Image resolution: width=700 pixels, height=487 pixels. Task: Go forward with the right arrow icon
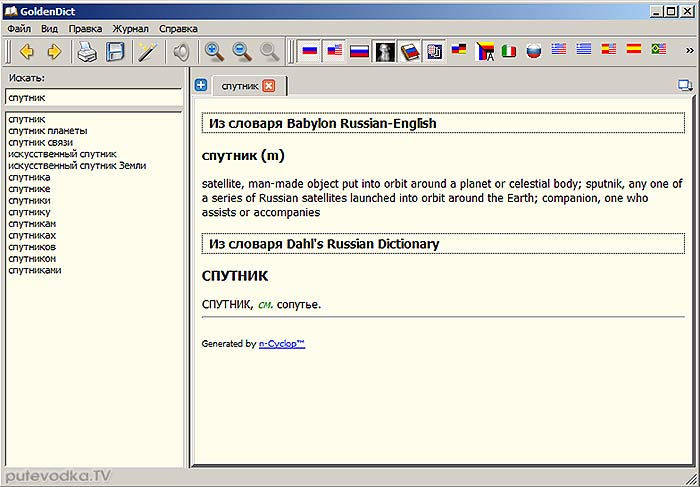(54, 52)
